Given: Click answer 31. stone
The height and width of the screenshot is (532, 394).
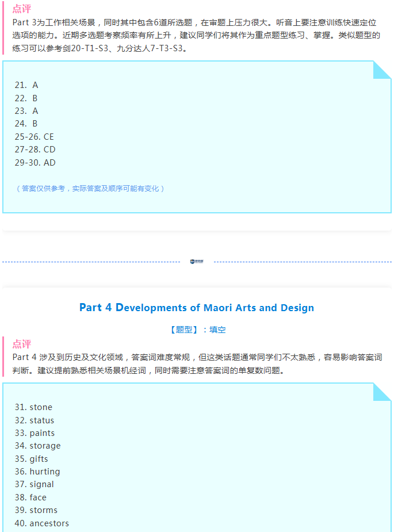Looking at the screenshot, I should click(x=33, y=407).
